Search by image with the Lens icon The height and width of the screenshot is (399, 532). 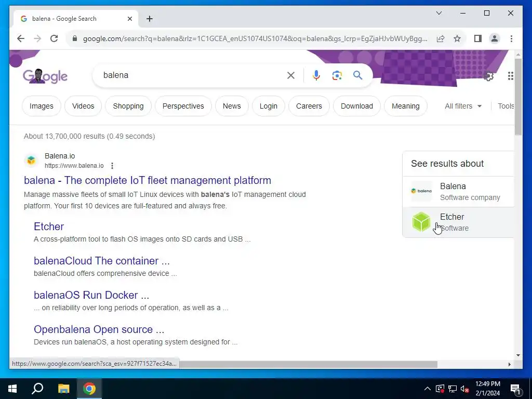tap(337, 75)
